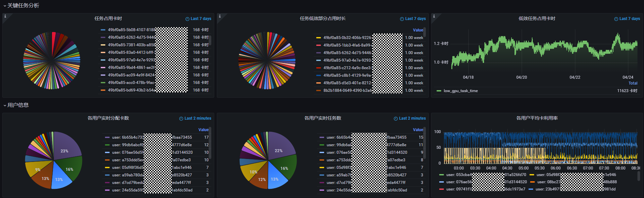Screen dimensions: 644x198
Task: Click clock icon in 低效任务占用卡时 panel header
Action: point(616,19)
